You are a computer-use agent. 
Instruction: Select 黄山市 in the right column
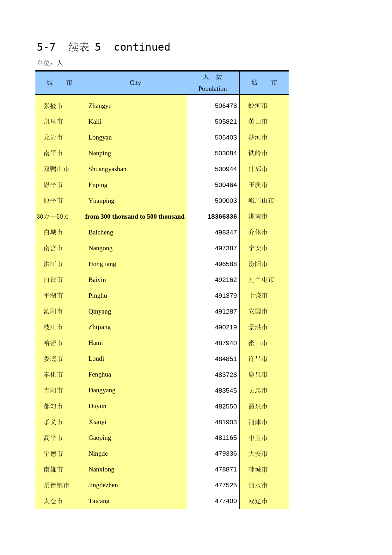tap(258, 122)
